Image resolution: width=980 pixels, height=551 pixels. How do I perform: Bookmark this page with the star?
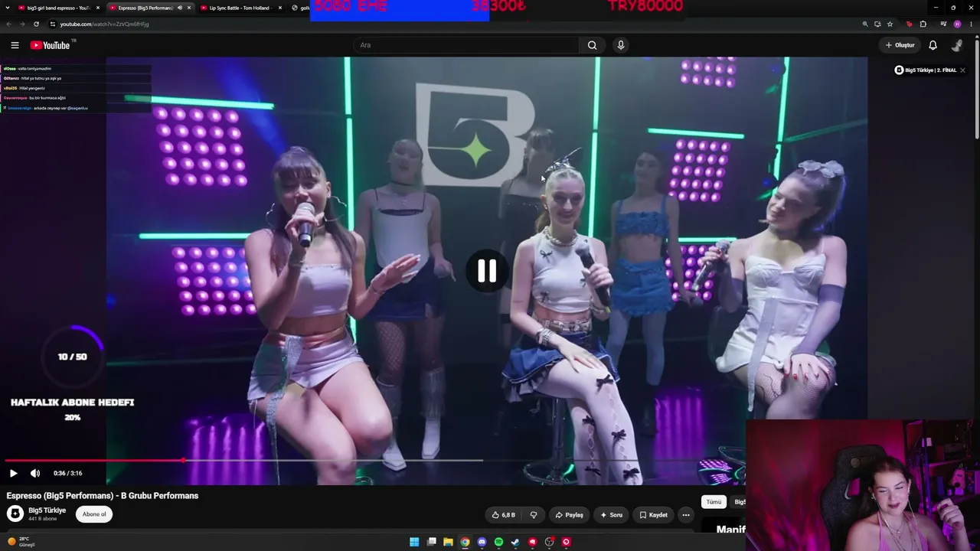pos(890,24)
